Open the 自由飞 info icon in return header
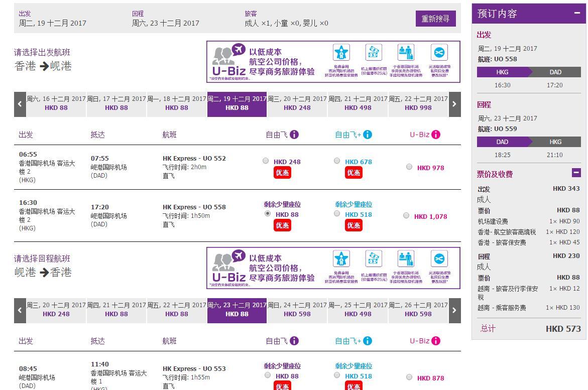Screen dimensions: 588x390 [294, 340]
